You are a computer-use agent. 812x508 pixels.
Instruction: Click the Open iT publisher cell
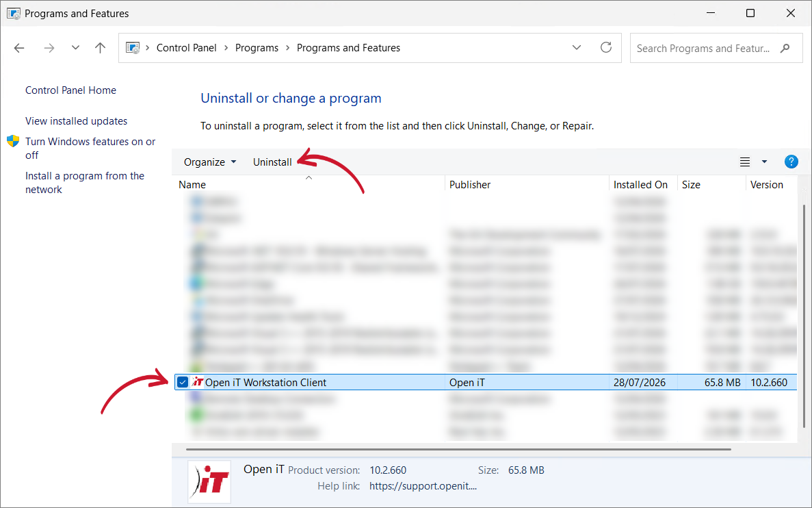click(x=467, y=383)
